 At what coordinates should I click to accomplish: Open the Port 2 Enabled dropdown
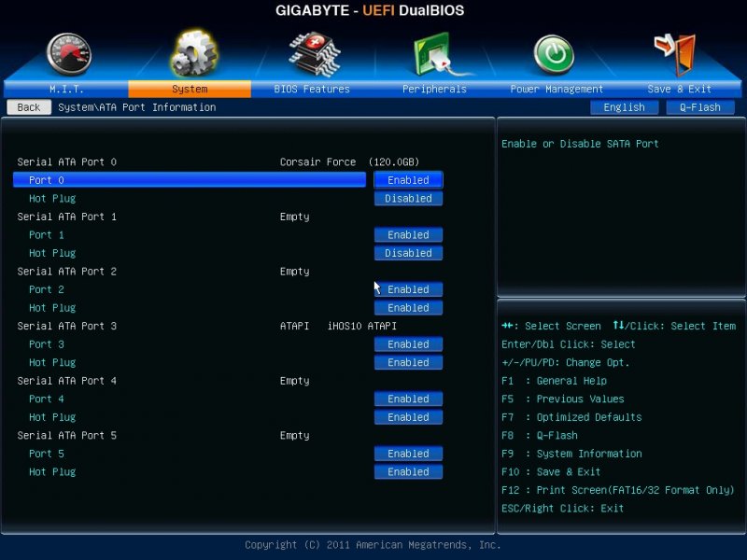click(x=408, y=289)
